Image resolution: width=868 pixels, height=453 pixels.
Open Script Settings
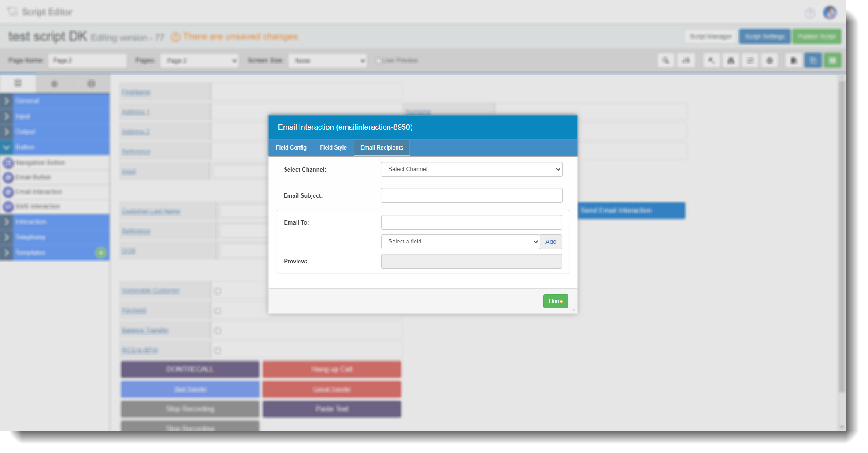tap(764, 37)
